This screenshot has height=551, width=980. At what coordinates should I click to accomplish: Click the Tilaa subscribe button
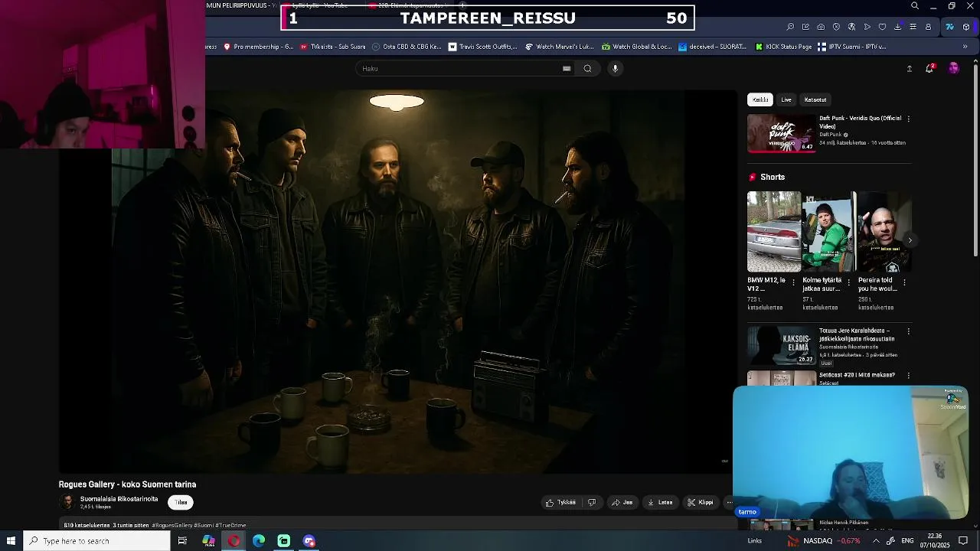[x=181, y=503]
